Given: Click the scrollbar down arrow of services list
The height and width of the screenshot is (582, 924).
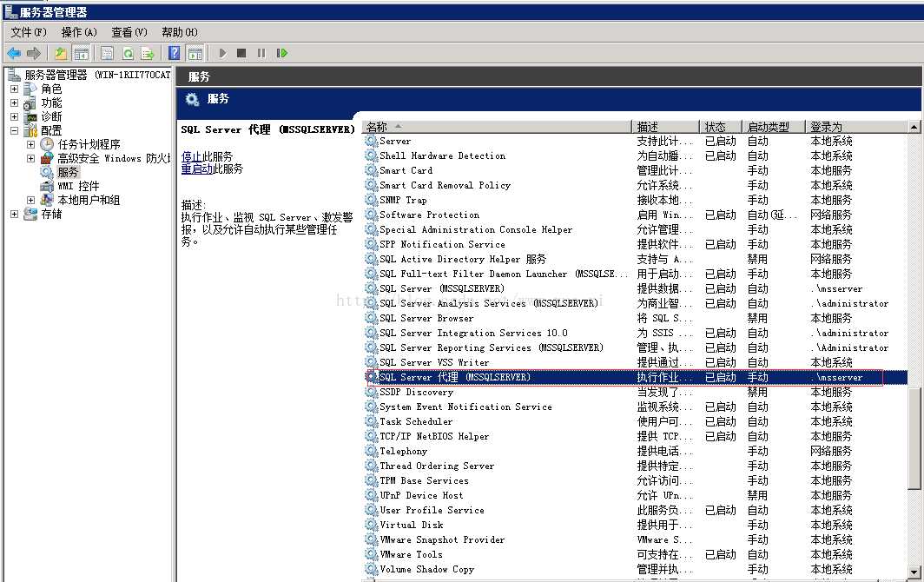Looking at the screenshot, I should (x=914, y=572).
